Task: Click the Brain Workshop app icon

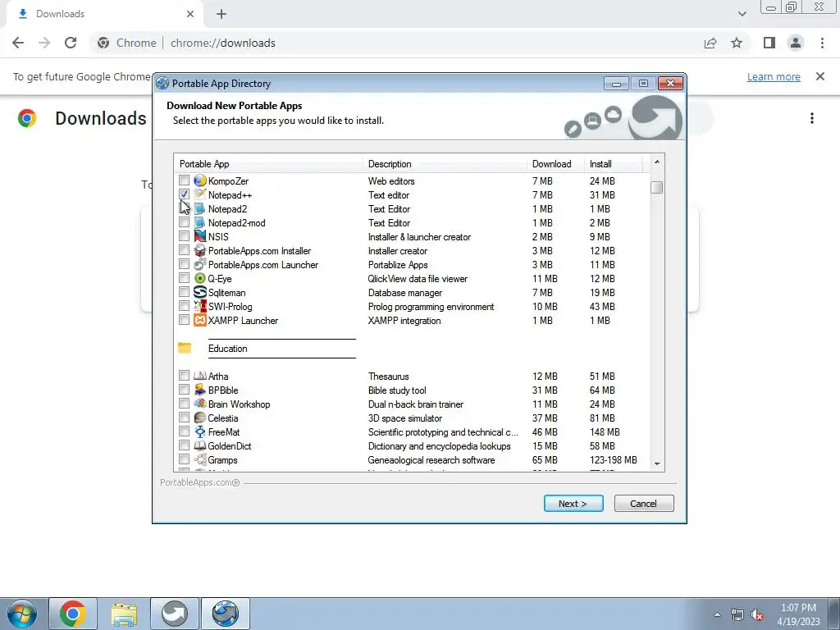Action: point(200,404)
